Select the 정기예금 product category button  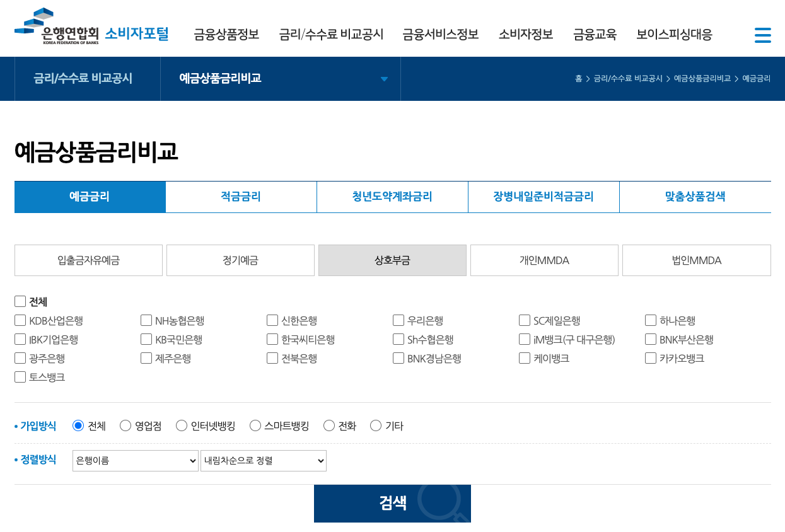pos(240,260)
